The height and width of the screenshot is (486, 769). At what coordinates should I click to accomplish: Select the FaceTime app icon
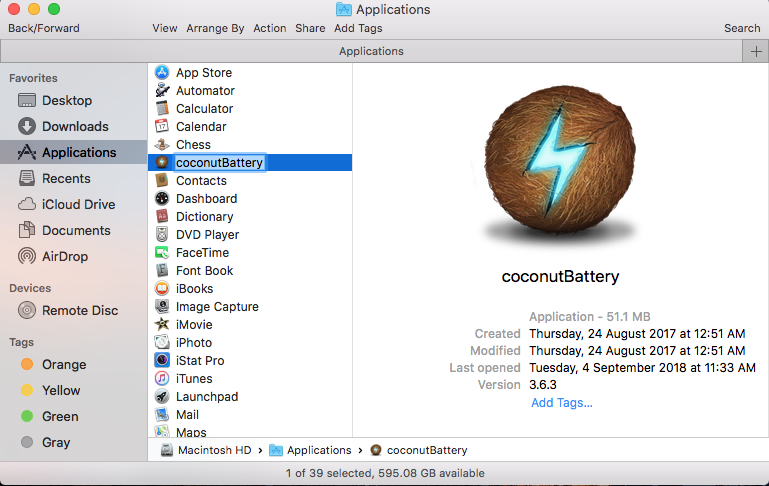point(162,253)
